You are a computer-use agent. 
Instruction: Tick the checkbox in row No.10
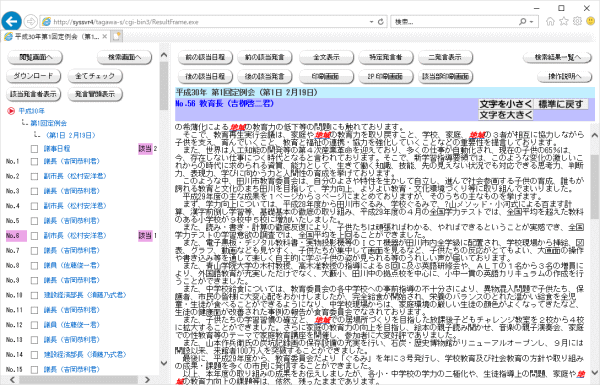point(34,295)
